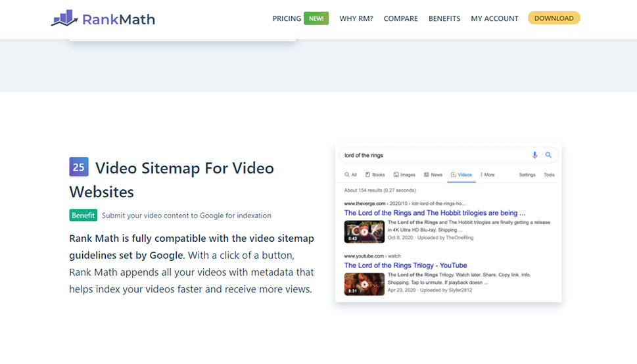Click the yellow Download button

tap(554, 18)
